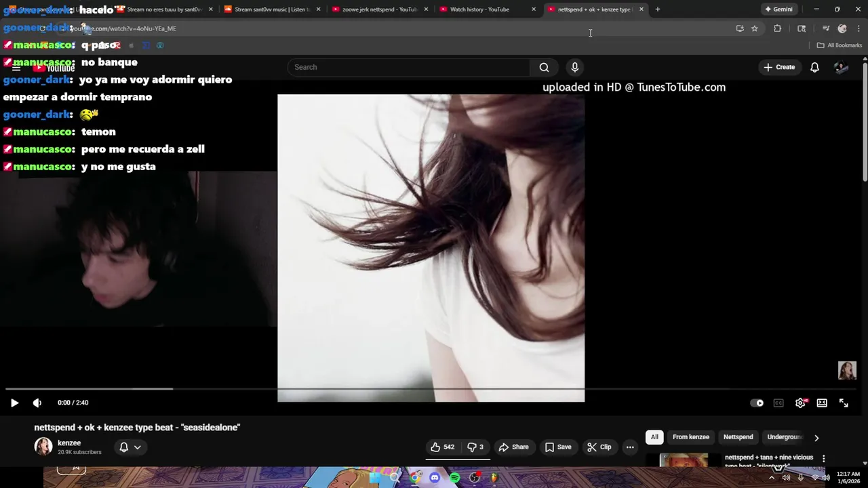Bookmark this page with star
The image size is (868, 488).
(754, 28)
